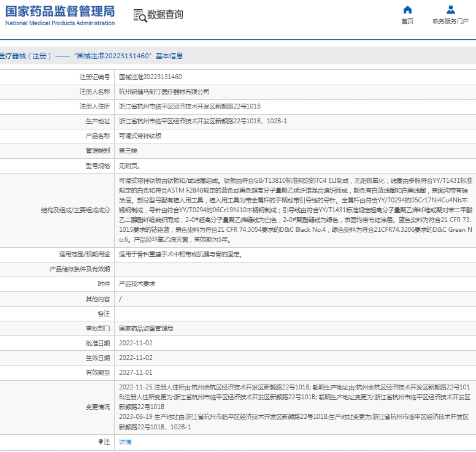Click the 有效期至 label

coord(98,372)
